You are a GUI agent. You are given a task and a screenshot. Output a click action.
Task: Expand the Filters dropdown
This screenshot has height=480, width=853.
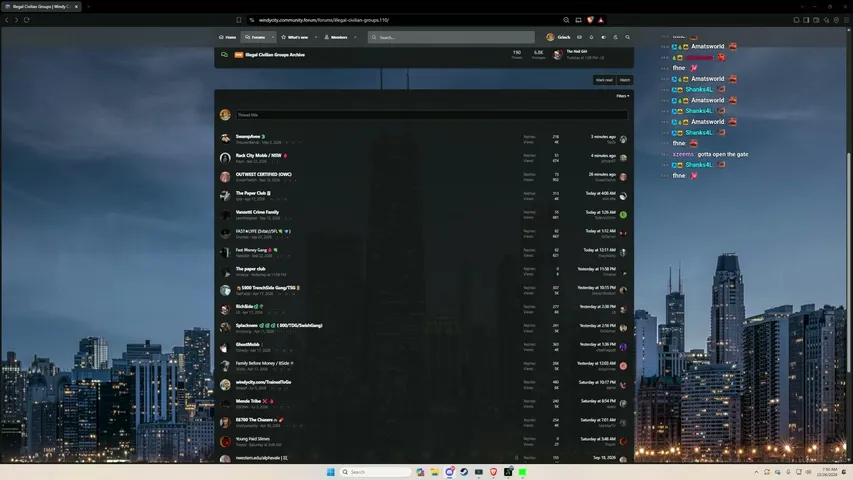(x=622, y=96)
